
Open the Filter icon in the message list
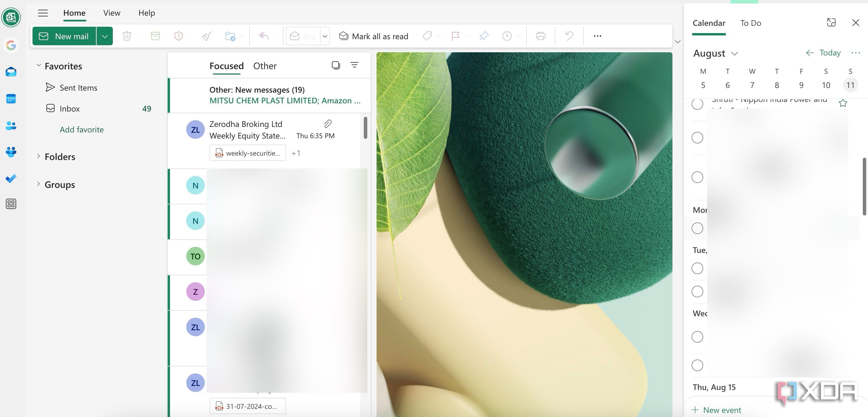(x=355, y=65)
